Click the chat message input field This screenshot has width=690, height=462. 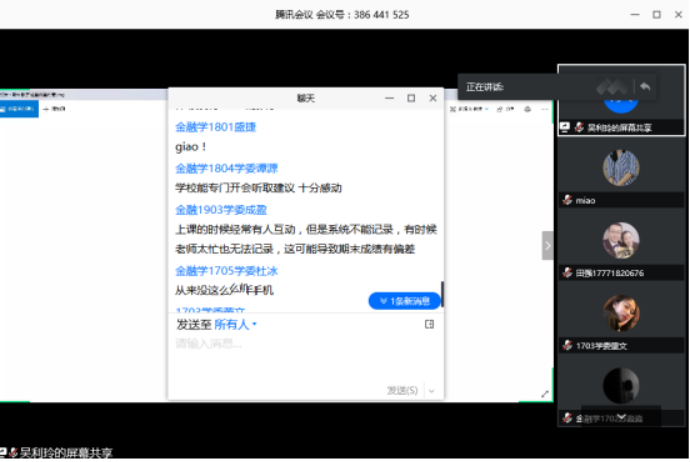(x=300, y=344)
